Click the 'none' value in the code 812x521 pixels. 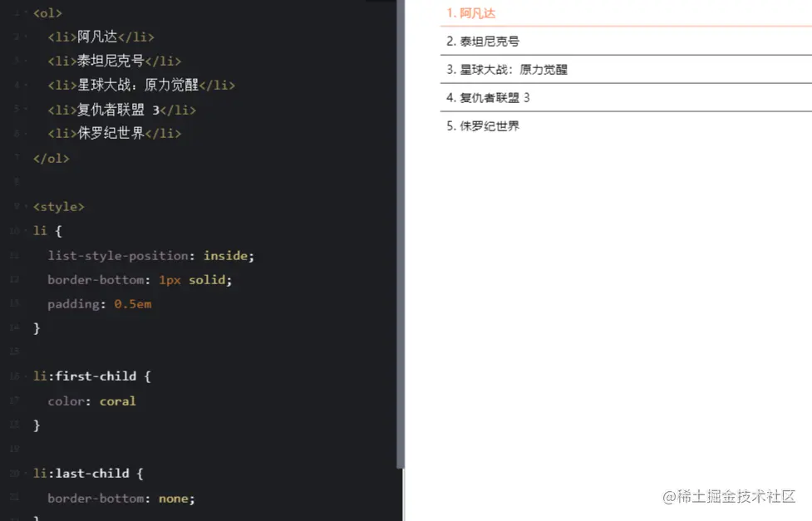tap(173, 499)
